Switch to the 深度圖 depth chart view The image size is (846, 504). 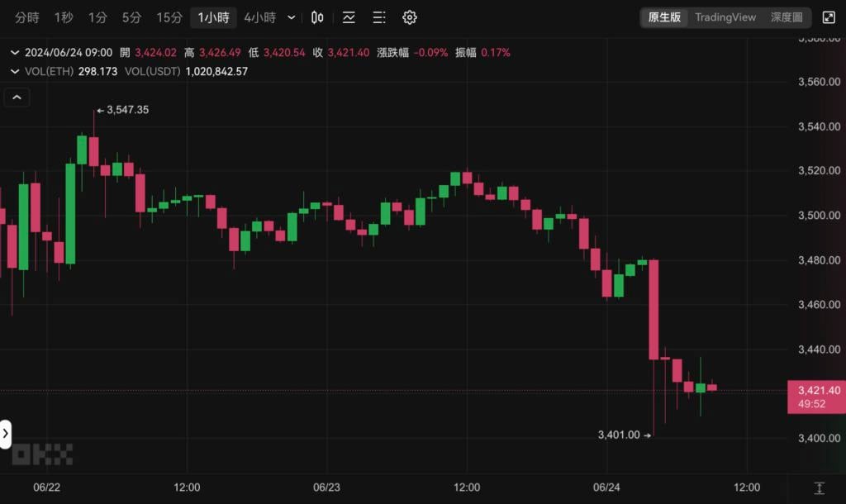(x=786, y=17)
